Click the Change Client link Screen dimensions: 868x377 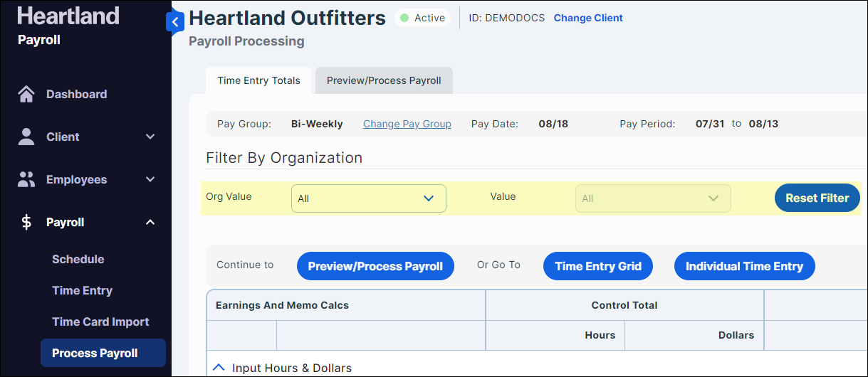[x=588, y=18]
